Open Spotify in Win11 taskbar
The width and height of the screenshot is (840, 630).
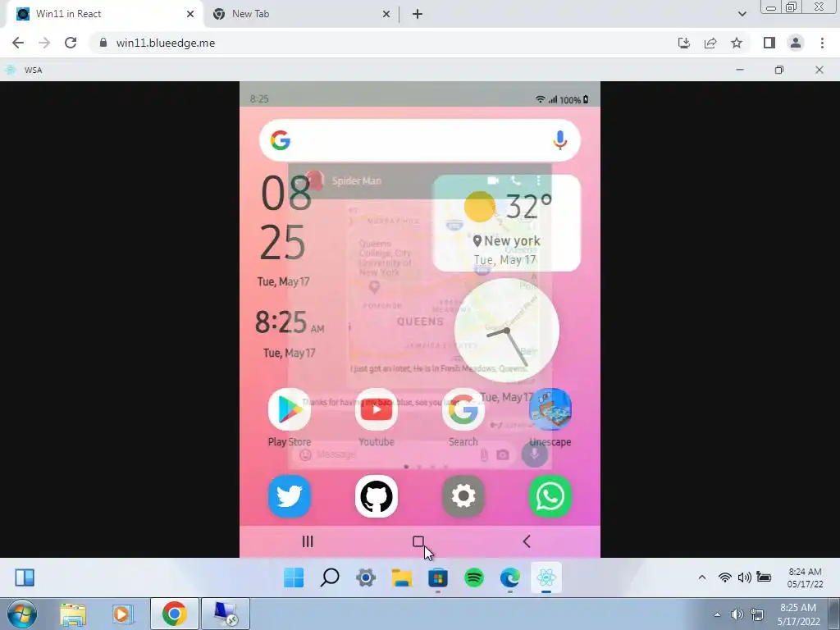click(474, 577)
